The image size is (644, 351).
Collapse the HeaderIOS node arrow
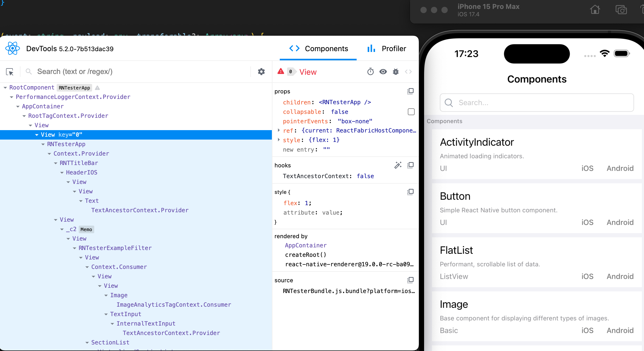click(x=62, y=173)
